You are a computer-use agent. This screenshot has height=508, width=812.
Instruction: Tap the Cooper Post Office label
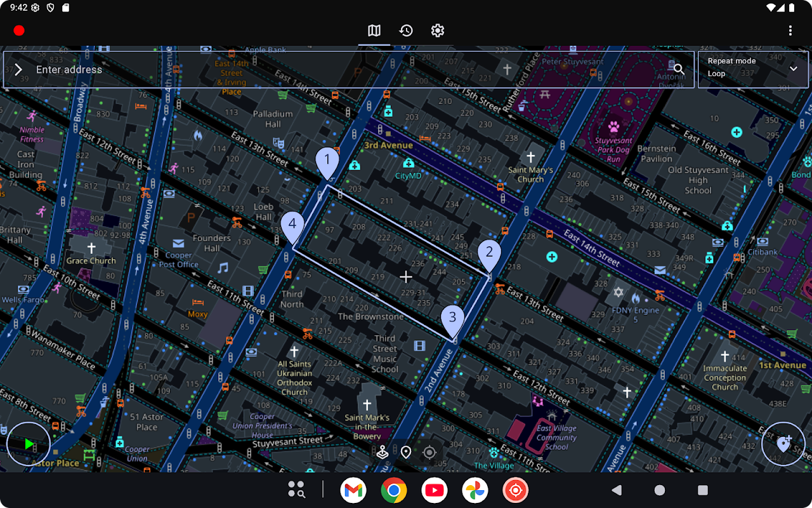coord(179,260)
